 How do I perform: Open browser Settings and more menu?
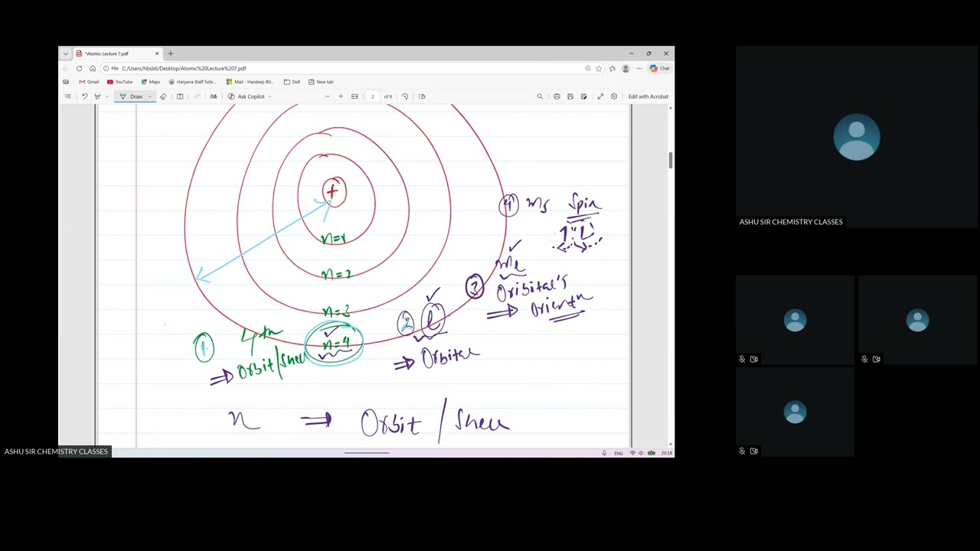point(639,68)
